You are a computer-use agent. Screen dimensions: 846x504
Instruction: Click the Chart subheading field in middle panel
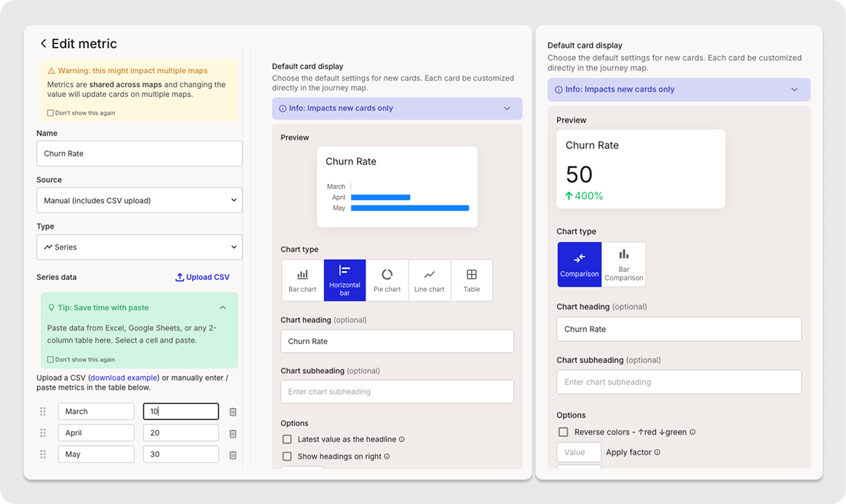397,391
